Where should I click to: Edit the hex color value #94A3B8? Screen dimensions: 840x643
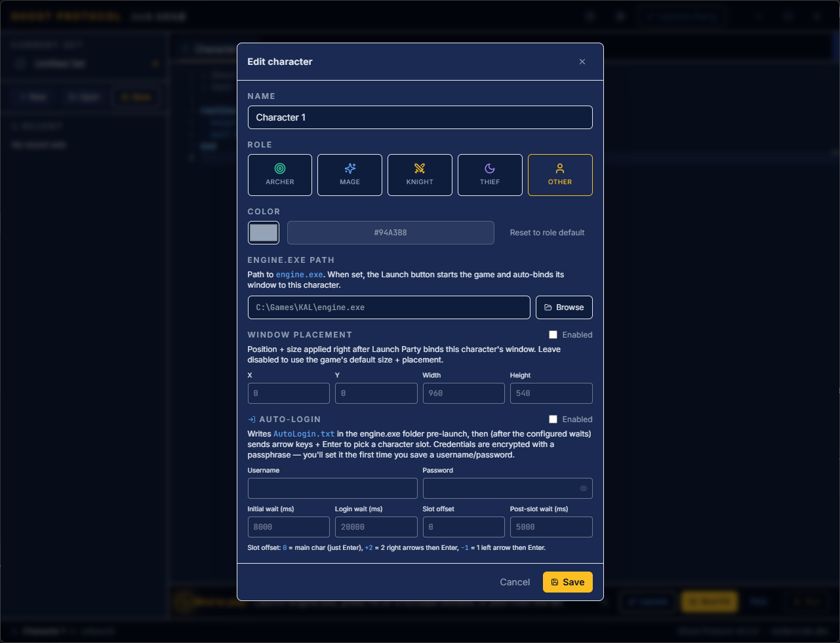pyautogui.click(x=390, y=233)
